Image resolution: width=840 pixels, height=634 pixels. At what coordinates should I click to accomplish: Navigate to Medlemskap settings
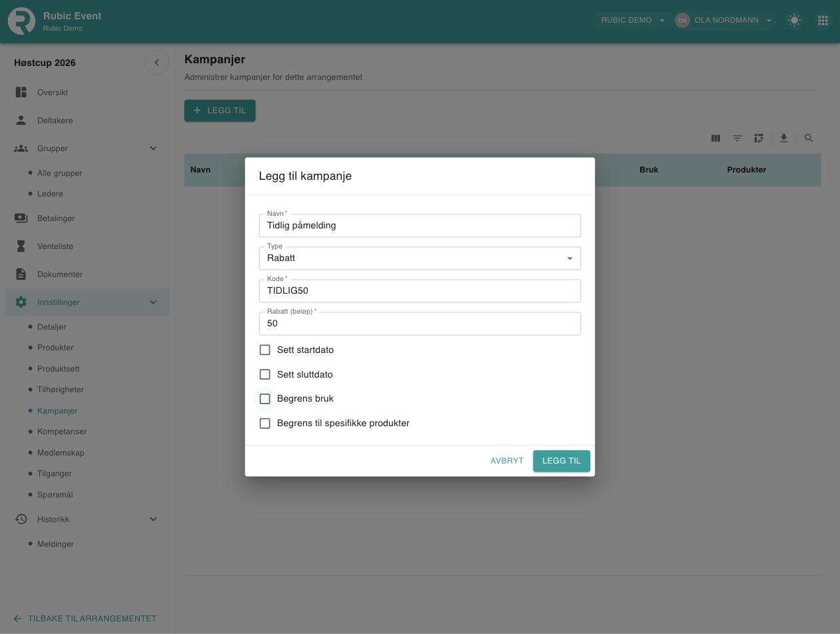coord(61,453)
